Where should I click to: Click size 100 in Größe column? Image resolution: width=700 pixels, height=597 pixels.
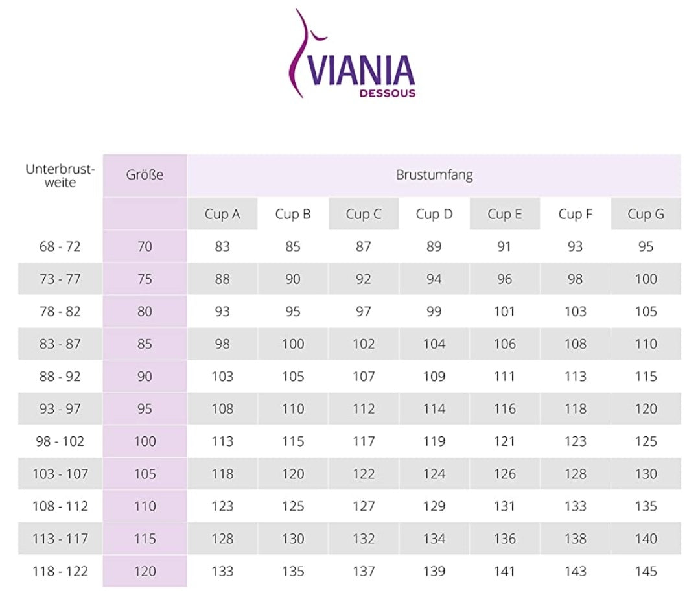click(x=145, y=441)
